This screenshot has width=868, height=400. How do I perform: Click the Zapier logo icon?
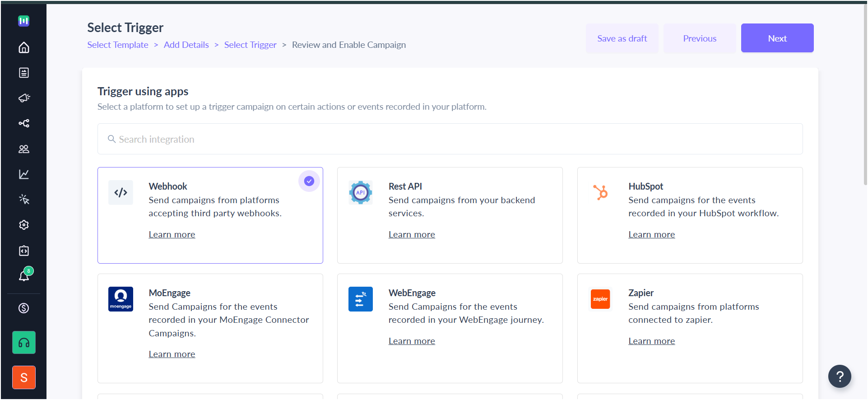[600, 299]
